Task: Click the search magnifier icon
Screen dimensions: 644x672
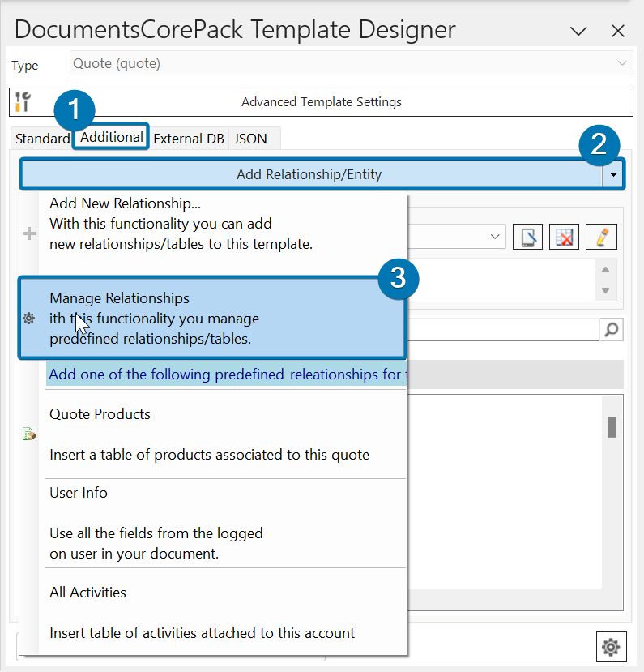Action: tap(612, 329)
